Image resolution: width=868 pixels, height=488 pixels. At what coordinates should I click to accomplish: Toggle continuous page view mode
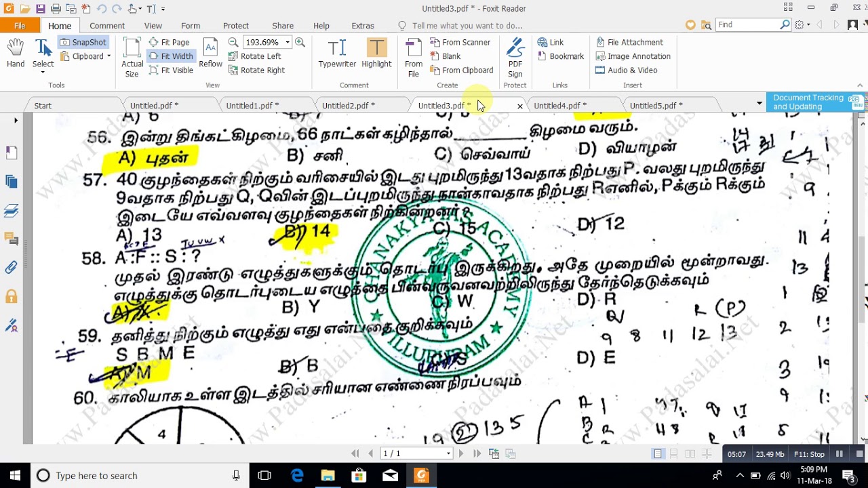(673, 453)
